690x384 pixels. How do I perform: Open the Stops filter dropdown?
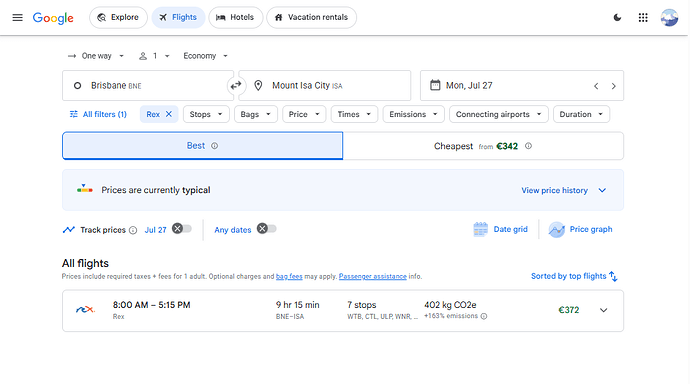point(206,114)
